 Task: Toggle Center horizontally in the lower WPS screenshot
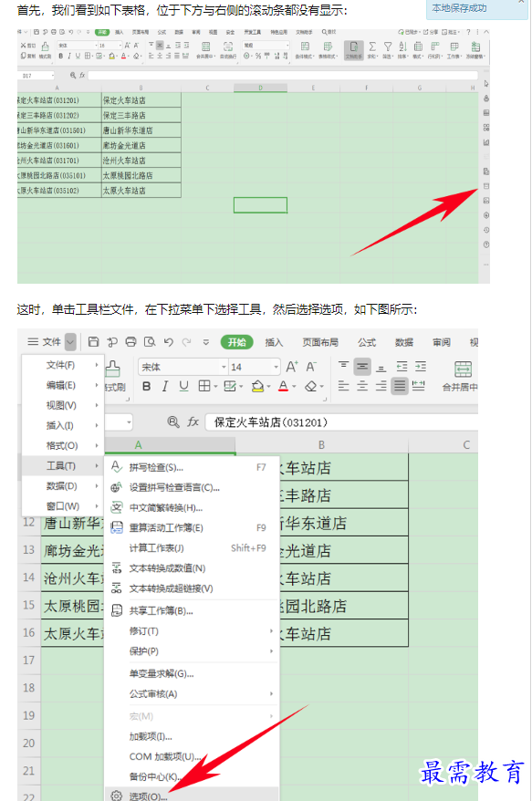click(x=362, y=386)
